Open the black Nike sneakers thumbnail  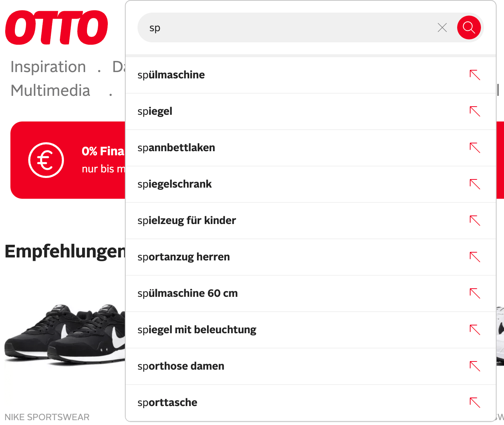(65, 334)
